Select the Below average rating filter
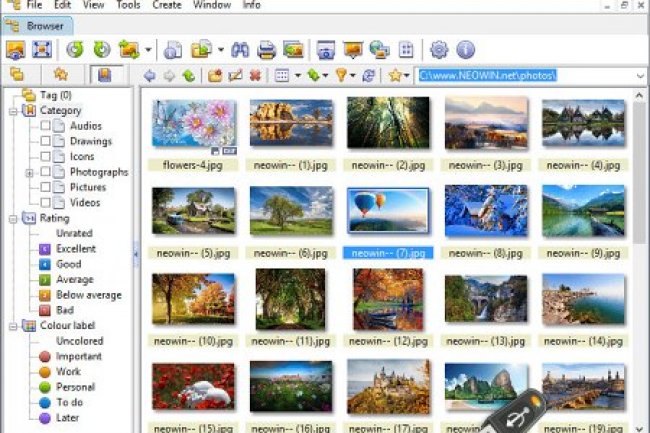The height and width of the screenshot is (433, 650). coord(88,295)
